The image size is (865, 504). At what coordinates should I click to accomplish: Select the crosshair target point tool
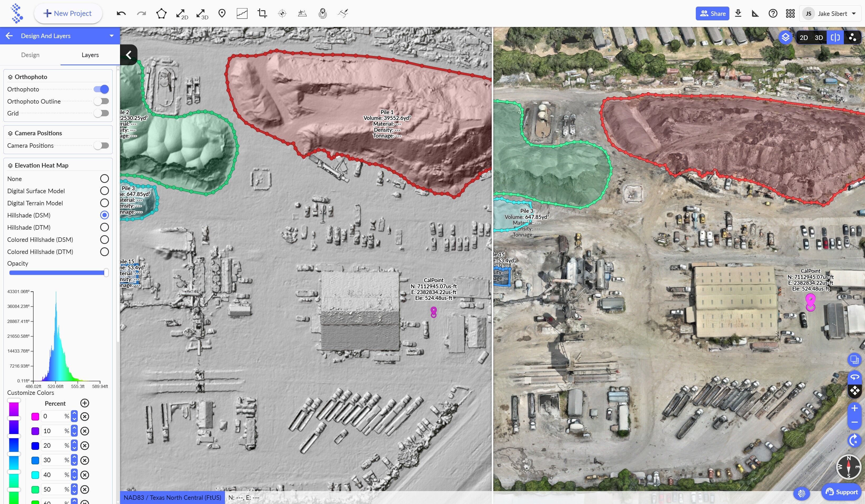pos(282,13)
